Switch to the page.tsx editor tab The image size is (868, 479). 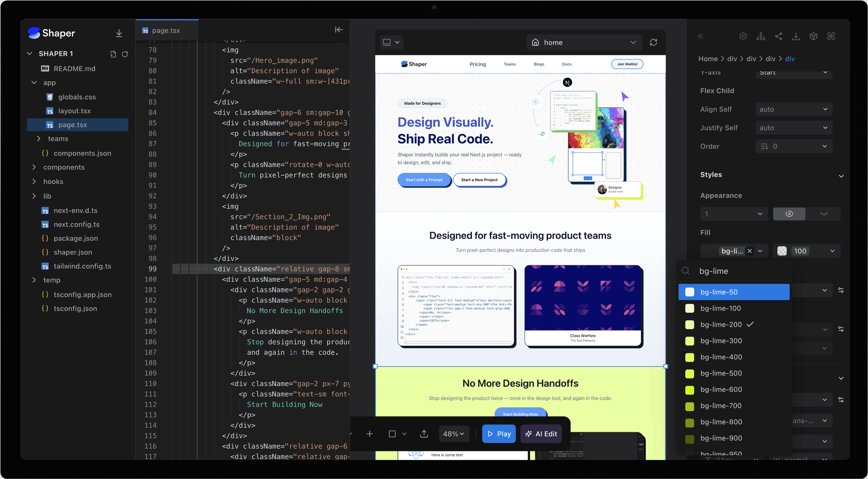[166, 31]
